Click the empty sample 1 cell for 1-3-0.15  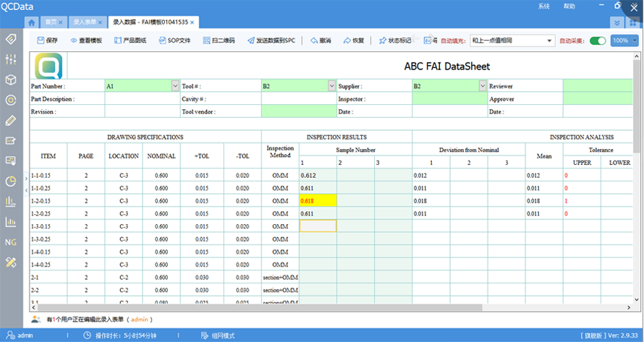click(317, 226)
